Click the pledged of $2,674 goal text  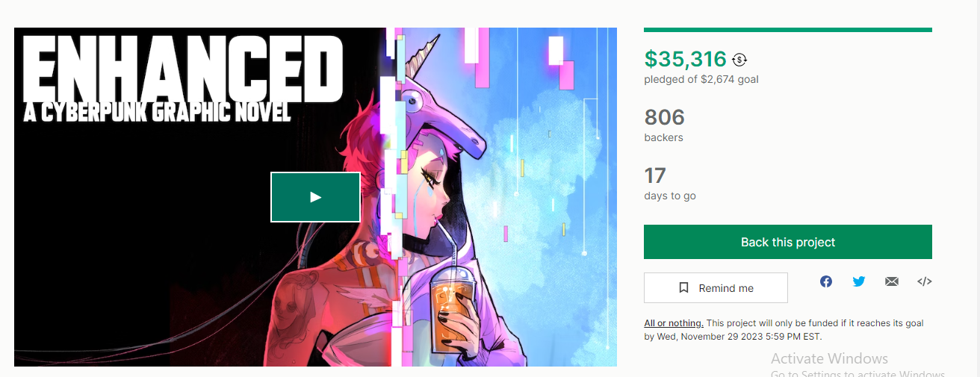(701, 79)
